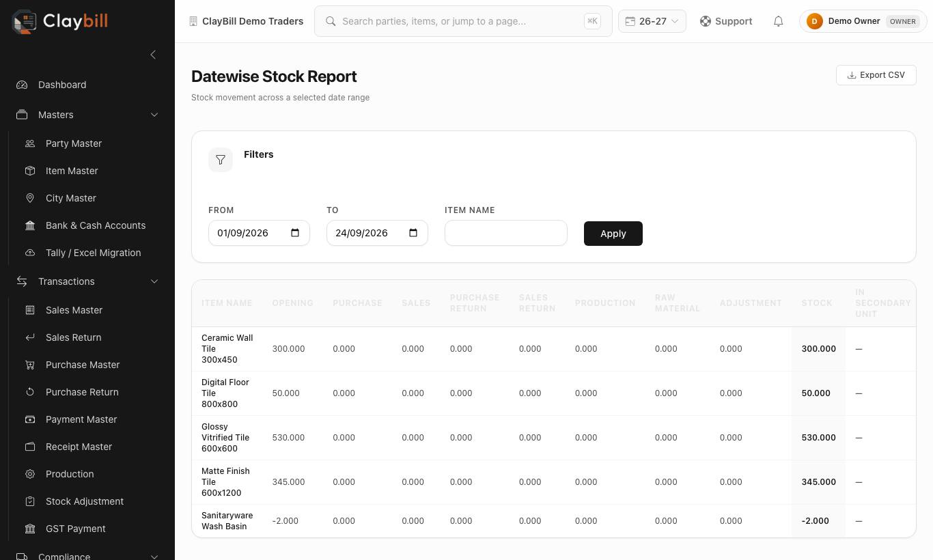
Task: Click the City Master location pin icon
Action: [x=30, y=198]
